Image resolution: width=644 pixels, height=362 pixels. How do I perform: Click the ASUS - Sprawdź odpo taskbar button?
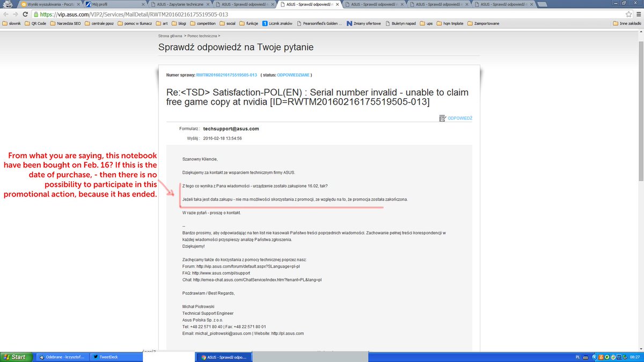223,357
